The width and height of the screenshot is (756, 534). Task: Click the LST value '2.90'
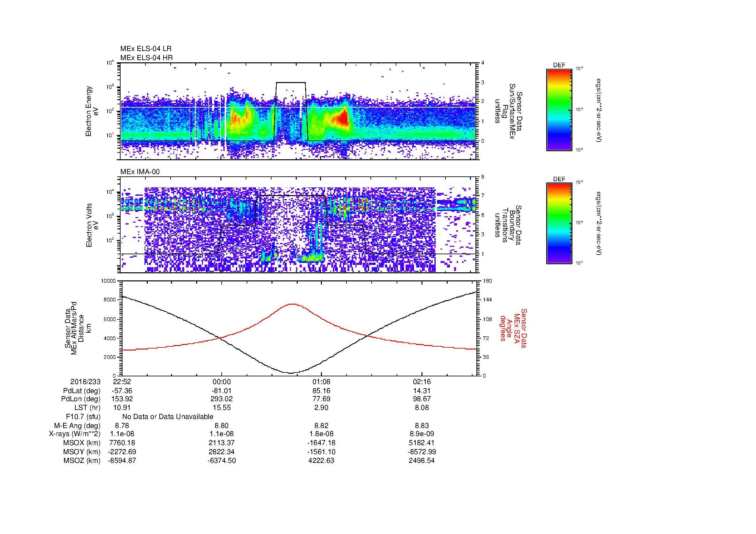point(321,408)
